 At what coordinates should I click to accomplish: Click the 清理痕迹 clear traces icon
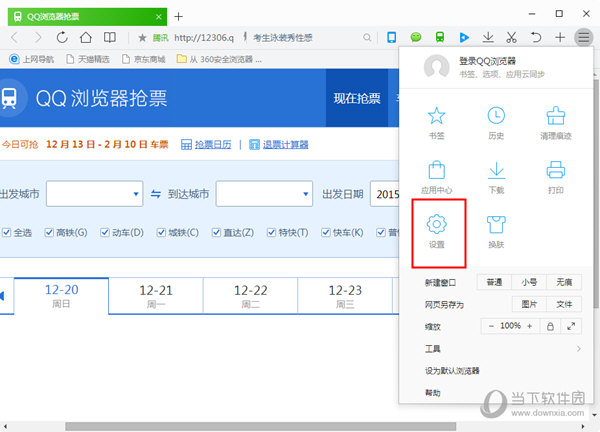point(556,116)
